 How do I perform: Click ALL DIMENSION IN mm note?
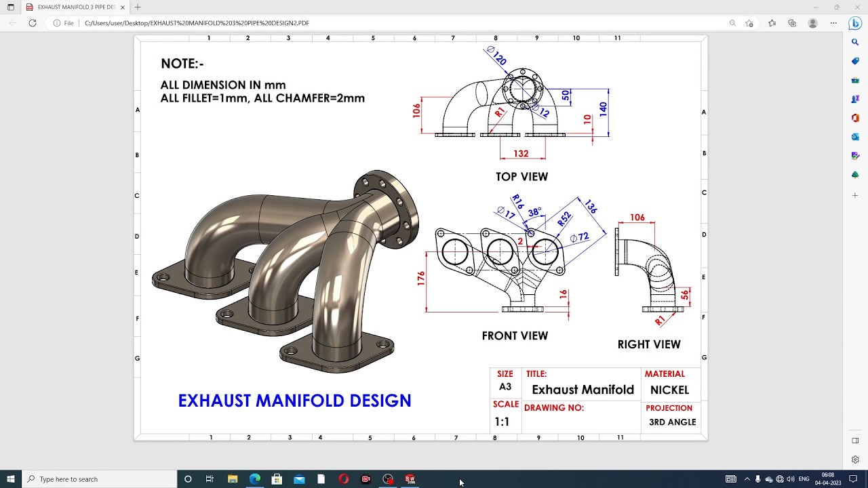[x=223, y=85]
